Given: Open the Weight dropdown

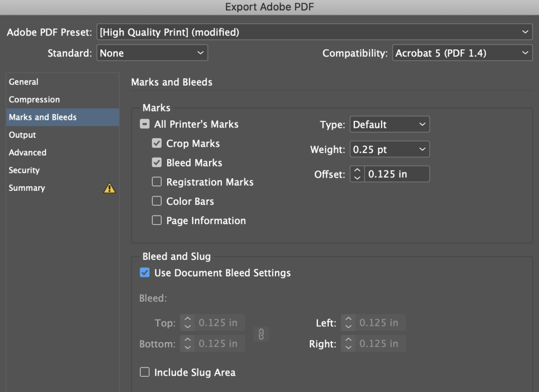Looking at the screenshot, I should click(x=389, y=149).
